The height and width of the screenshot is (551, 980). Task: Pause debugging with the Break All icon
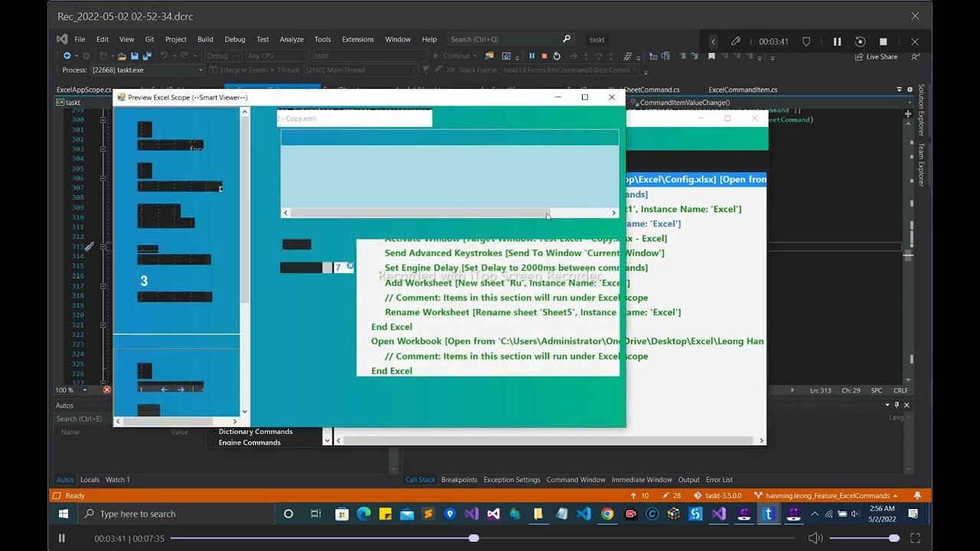531,56
